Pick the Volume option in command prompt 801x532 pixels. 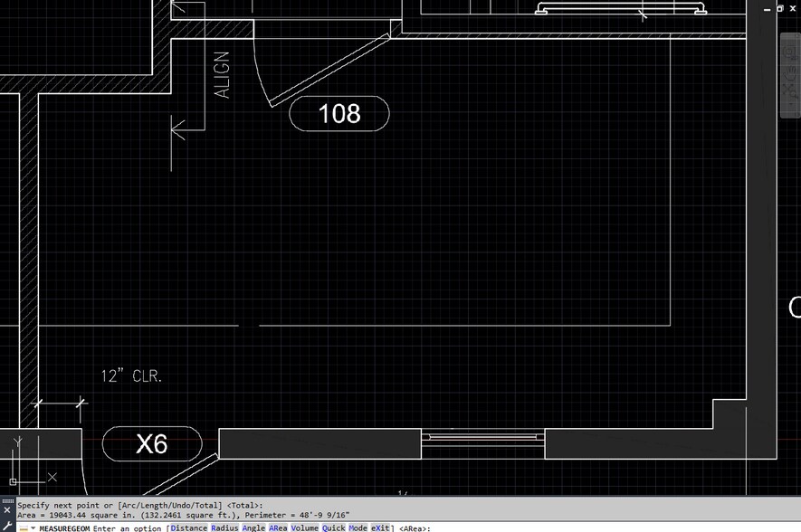pos(305,527)
